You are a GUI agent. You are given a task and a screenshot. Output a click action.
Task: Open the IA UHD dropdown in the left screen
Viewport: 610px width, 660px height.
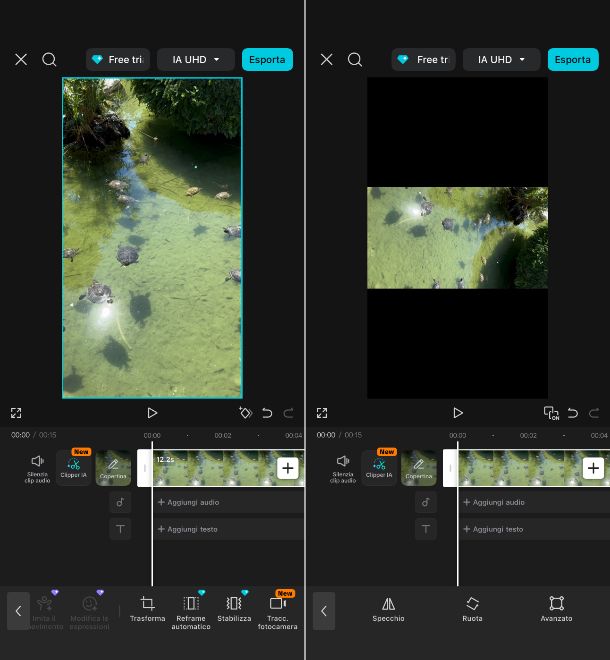(196, 59)
